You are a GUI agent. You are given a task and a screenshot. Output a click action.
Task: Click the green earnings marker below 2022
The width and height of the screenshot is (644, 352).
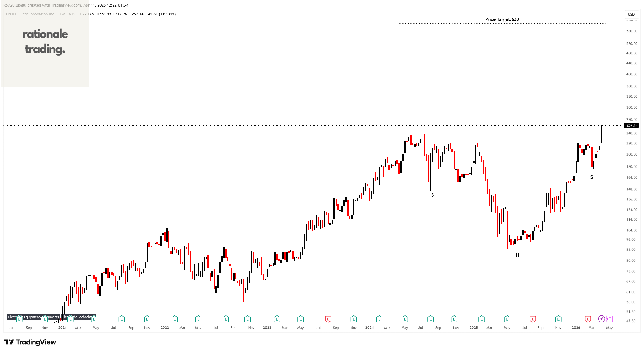(174, 319)
